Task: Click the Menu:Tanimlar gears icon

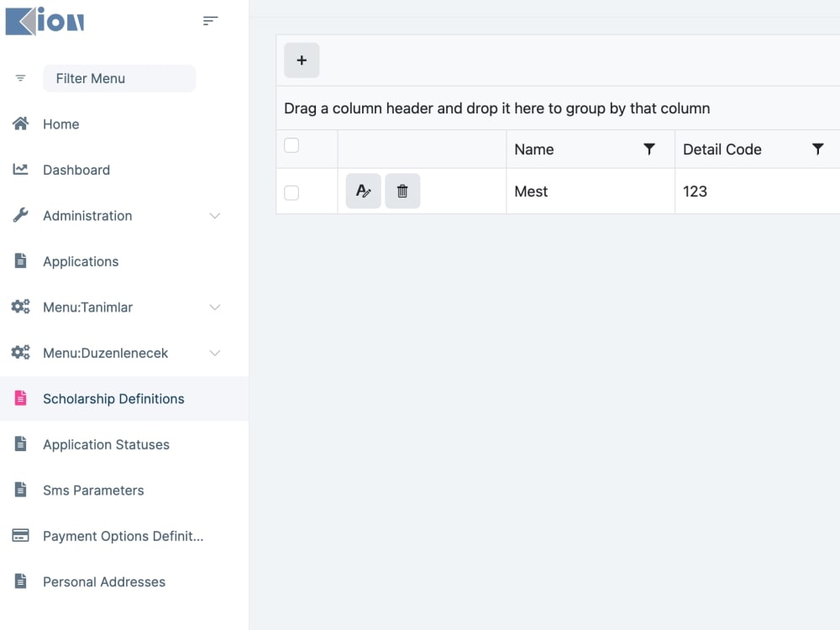Action: tap(20, 307)
